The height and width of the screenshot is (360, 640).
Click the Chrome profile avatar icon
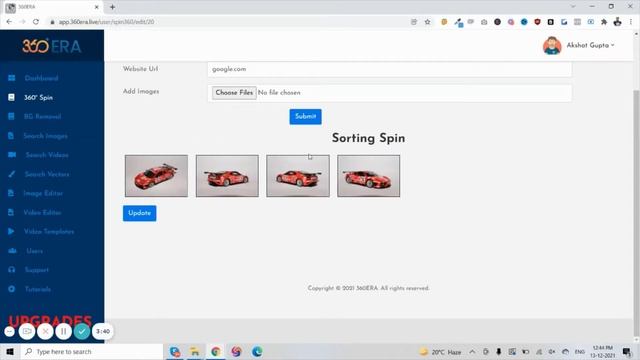[x=618, y=22]
